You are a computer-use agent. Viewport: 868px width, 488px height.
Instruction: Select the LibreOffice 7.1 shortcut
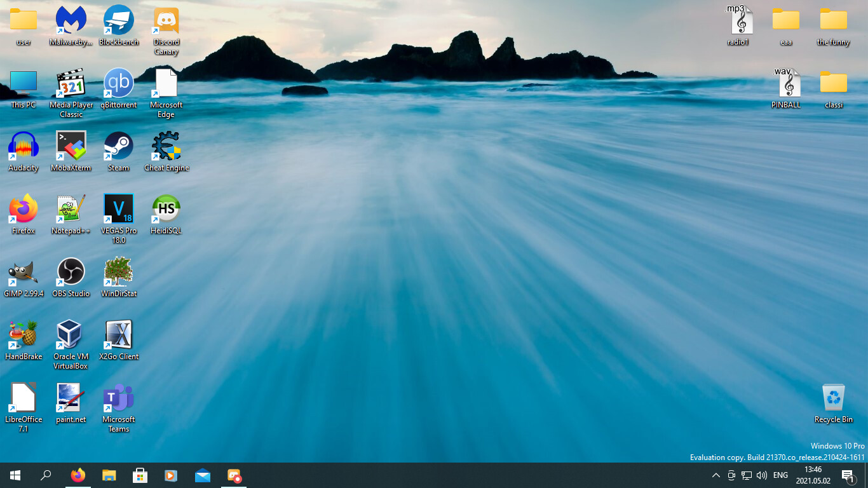(x=24, y=408)
